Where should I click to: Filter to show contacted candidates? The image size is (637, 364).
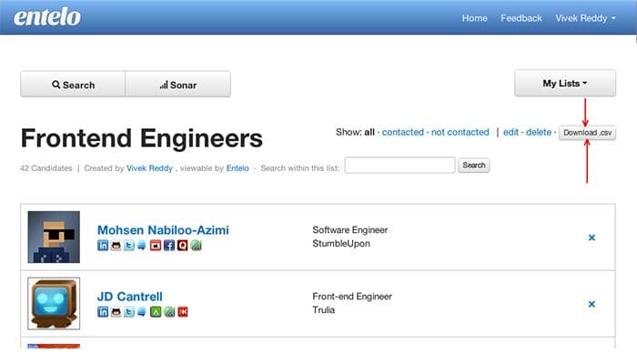click(403, 133)
